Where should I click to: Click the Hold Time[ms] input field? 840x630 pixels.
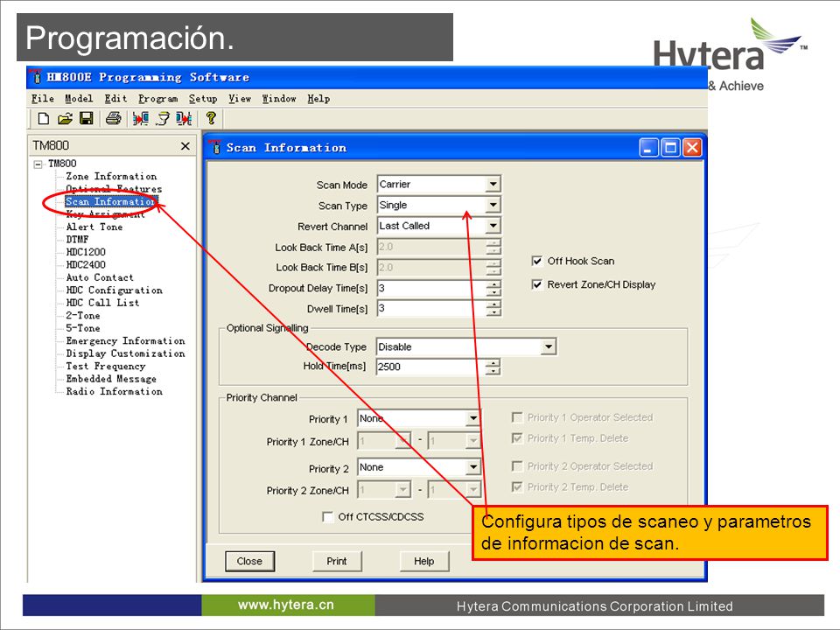click(430, 367)
